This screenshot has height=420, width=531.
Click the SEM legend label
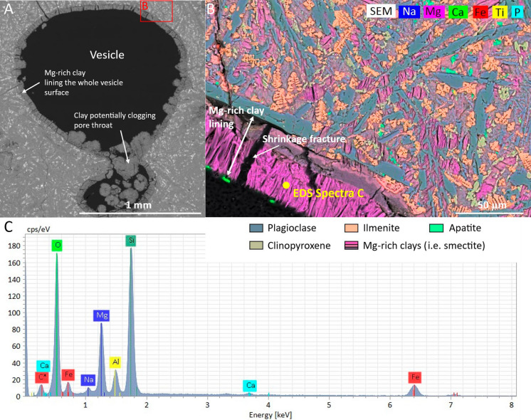click(x=381, y=11)
